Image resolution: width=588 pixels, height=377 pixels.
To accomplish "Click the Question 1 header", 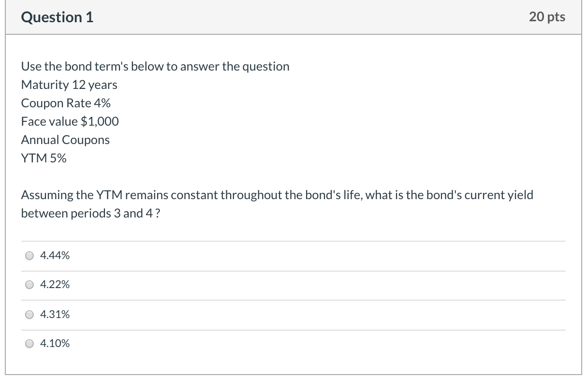I will tap(57, 17).
